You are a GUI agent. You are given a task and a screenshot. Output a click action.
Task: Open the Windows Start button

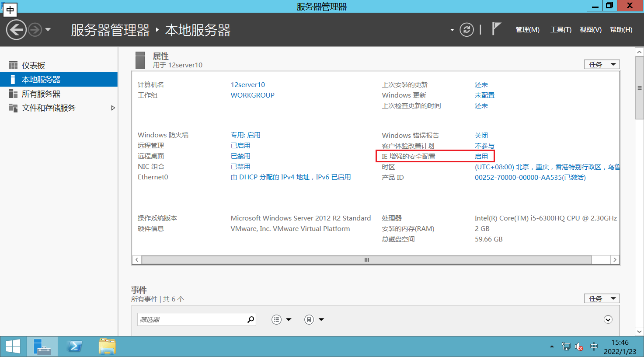(x=13, y=346)
